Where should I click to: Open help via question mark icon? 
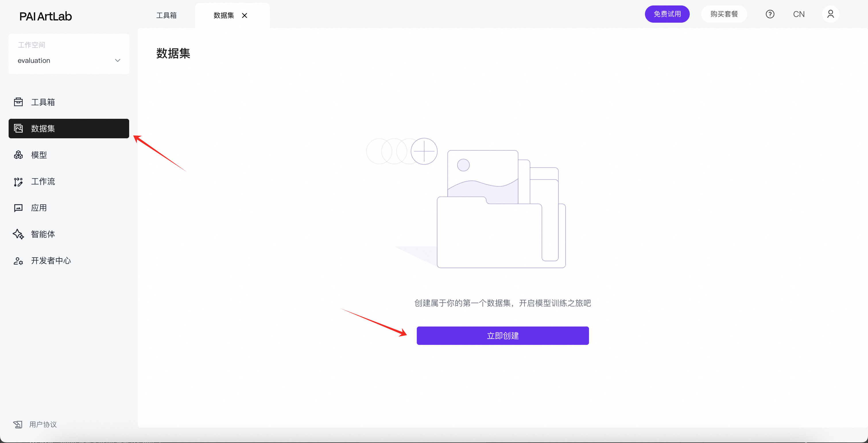click(x=770, y=14)
